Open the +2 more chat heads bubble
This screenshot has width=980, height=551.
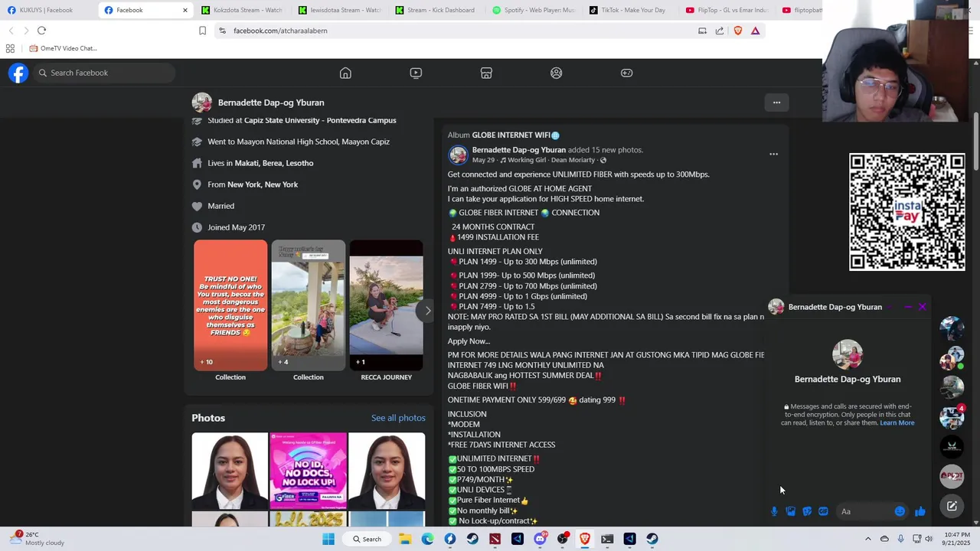[x=952, y=476]
